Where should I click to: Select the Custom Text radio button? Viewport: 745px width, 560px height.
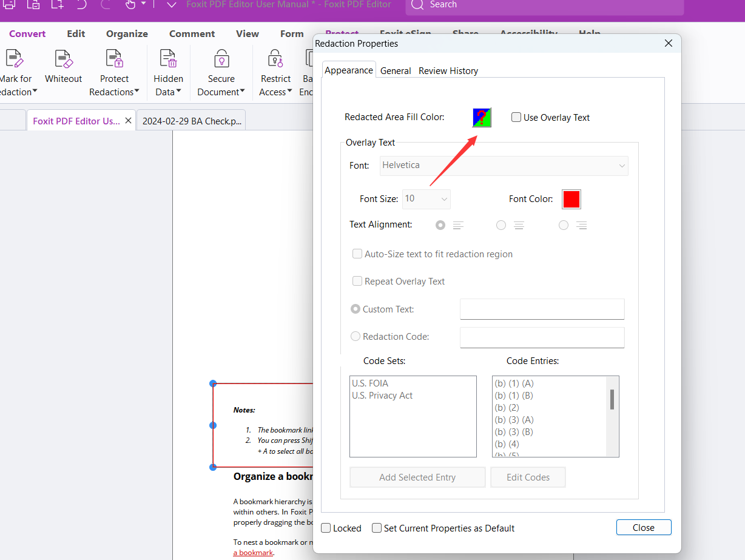click(355, 309)
